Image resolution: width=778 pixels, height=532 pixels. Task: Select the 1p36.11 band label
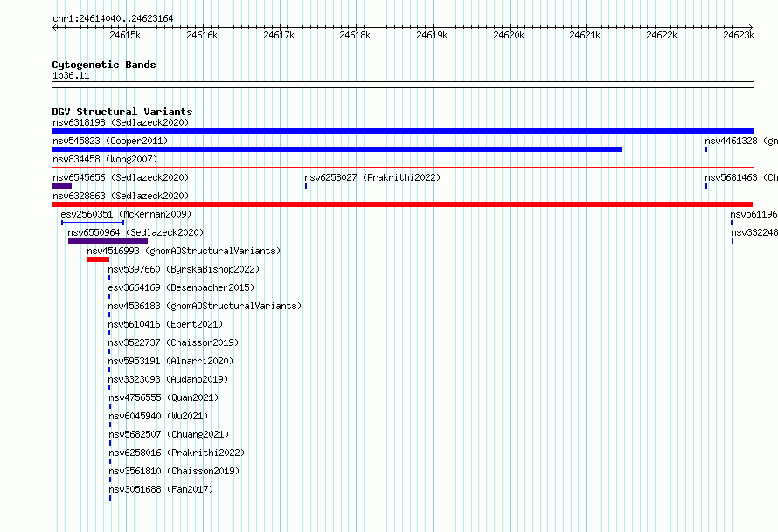point(71,76)
